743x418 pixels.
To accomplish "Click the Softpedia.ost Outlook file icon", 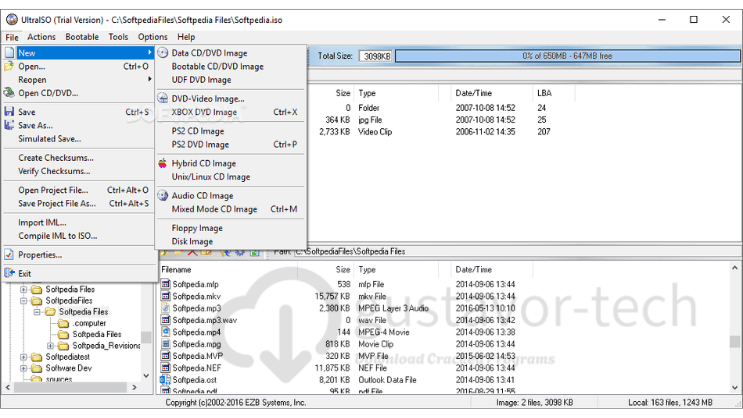I will 165,379.
